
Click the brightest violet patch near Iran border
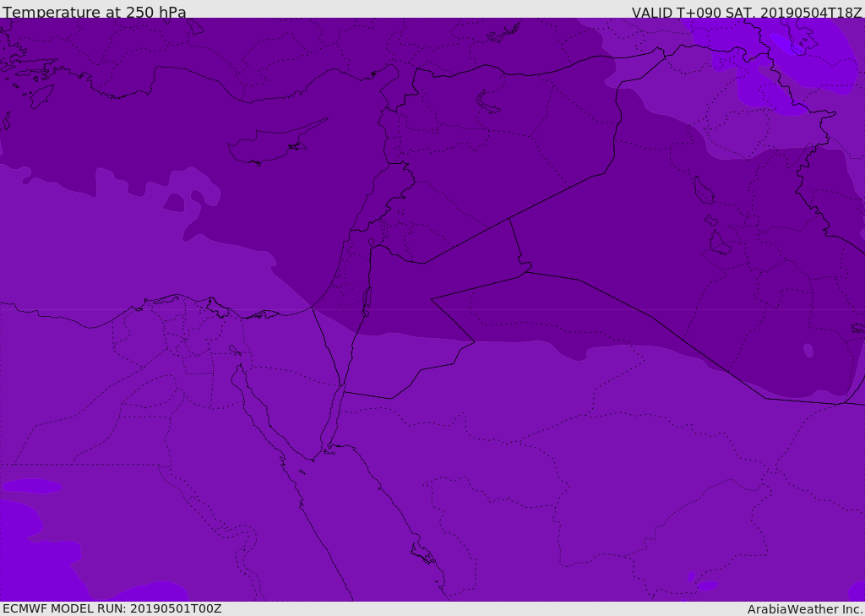coord(782,43)
